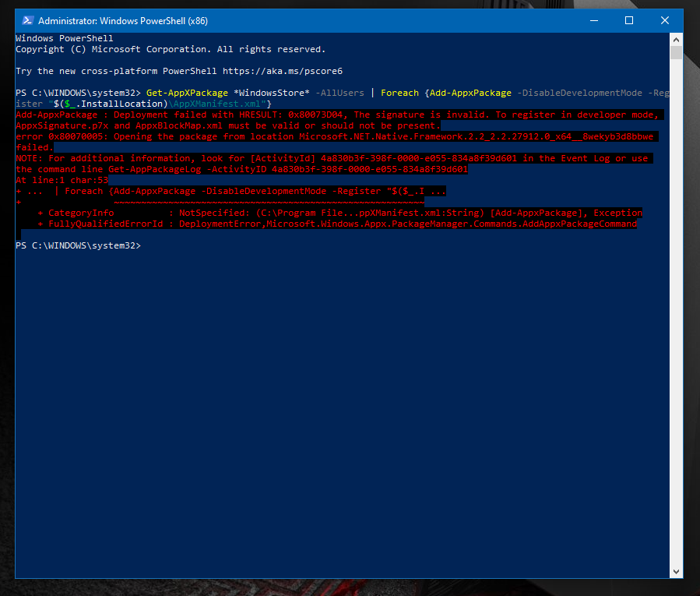Click the 'At line:1 char:53' text

click(x=62, y=180)
